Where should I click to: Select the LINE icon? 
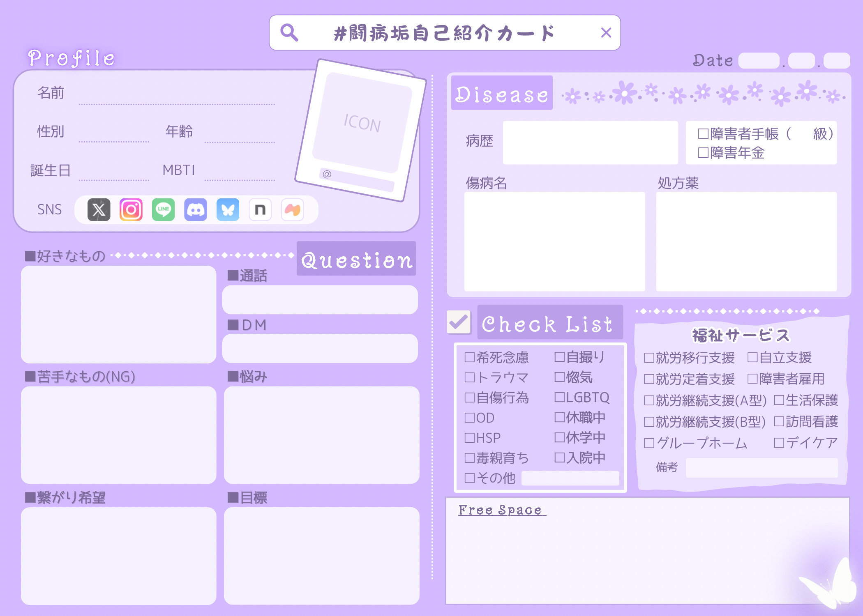163,210
